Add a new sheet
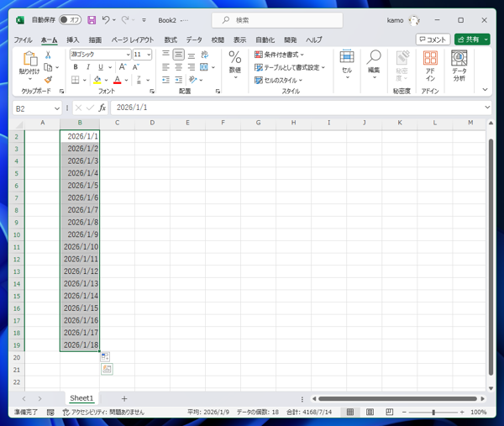504x426 pixels. point(124,398)
